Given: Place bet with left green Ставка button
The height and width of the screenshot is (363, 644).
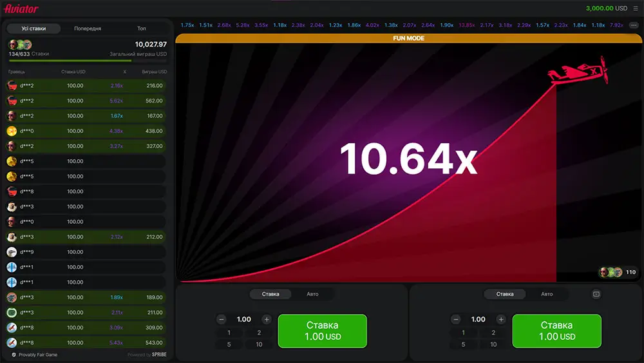Looking at the screenshot, I should 322,331.
